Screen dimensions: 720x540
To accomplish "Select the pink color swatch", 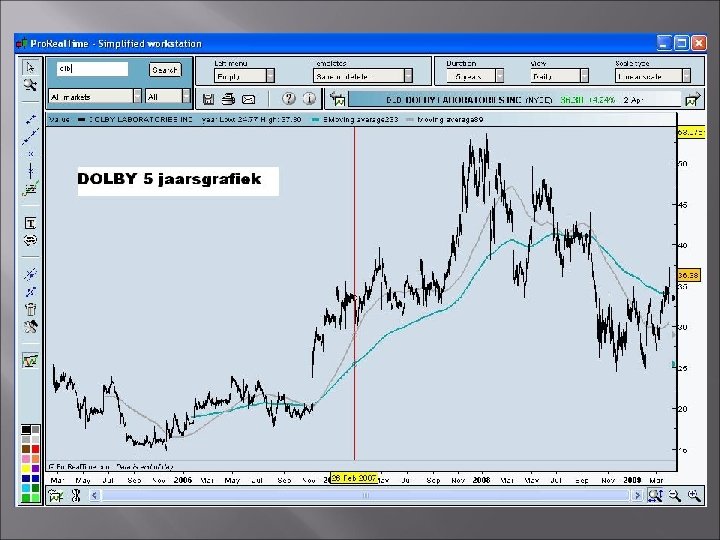I will (26, 459).
